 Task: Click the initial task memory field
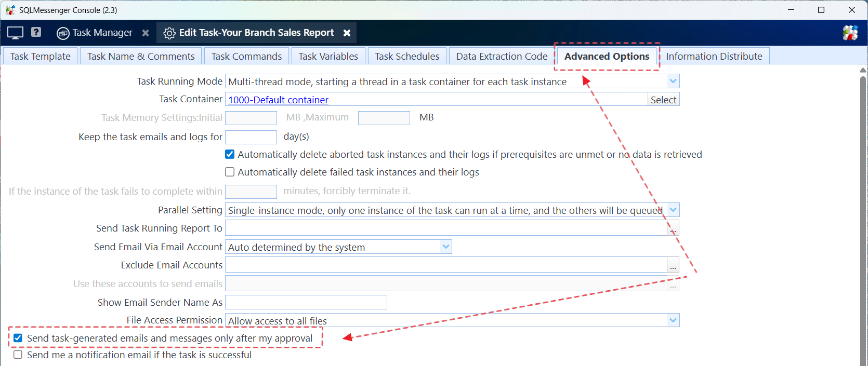(x=251, y=118)
